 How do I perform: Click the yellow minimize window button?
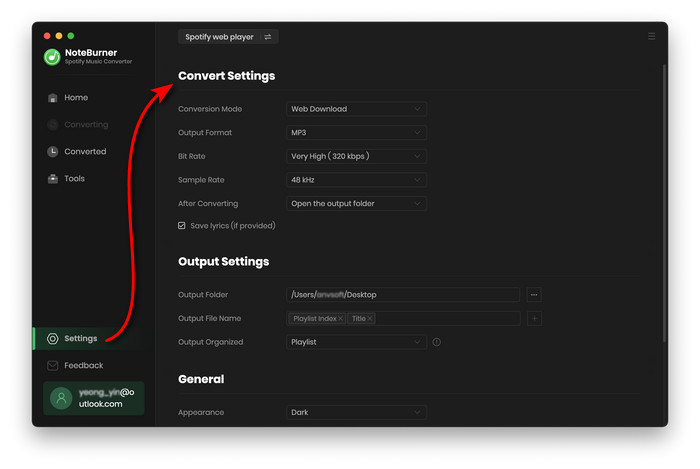tap(59, 36)
